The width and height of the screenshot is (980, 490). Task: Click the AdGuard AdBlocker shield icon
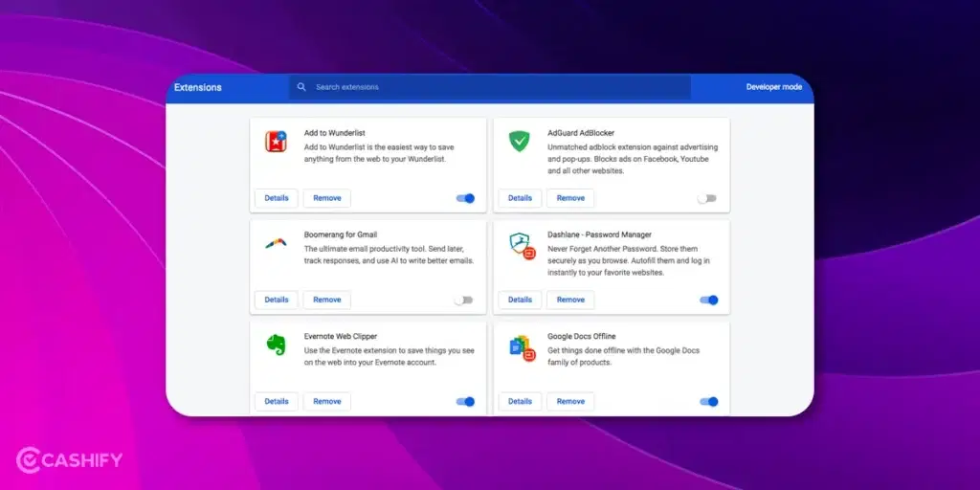[520, 142]
